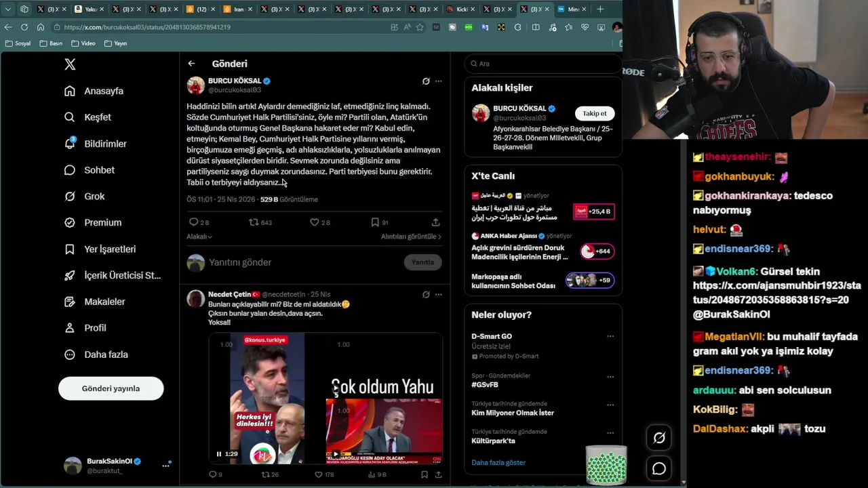Open Sohbet messages
Image resolution: width=868 pixels, height=488 pixels.
coord(90,170)
